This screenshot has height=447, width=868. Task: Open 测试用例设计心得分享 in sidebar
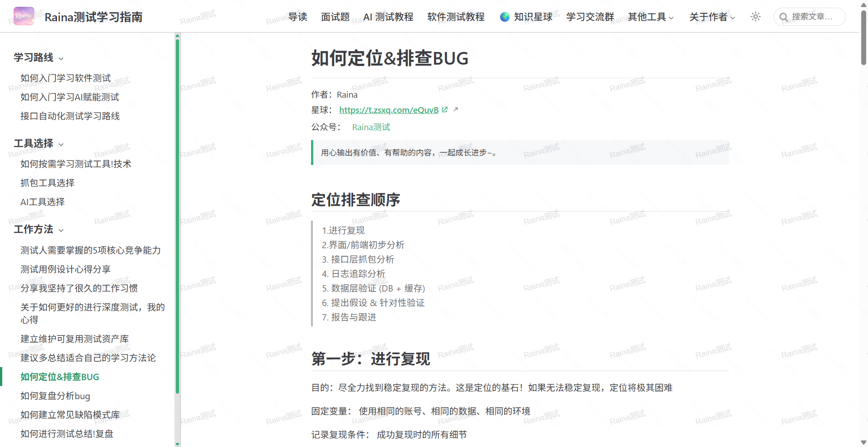pyautogui.click(x=66, y=269)
